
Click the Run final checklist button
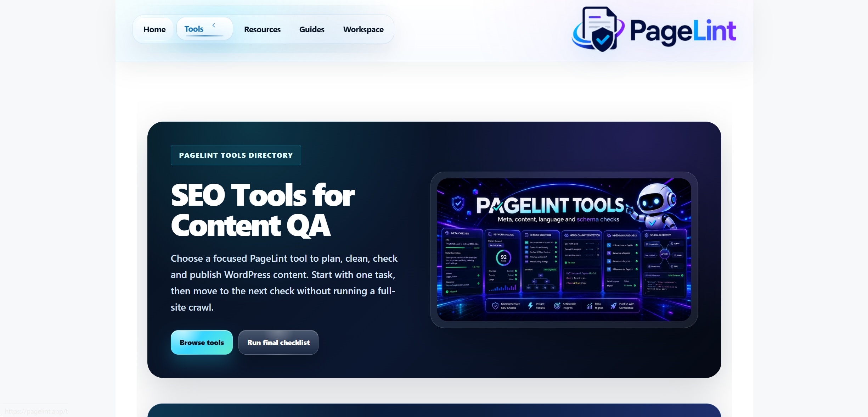[278, 343]
